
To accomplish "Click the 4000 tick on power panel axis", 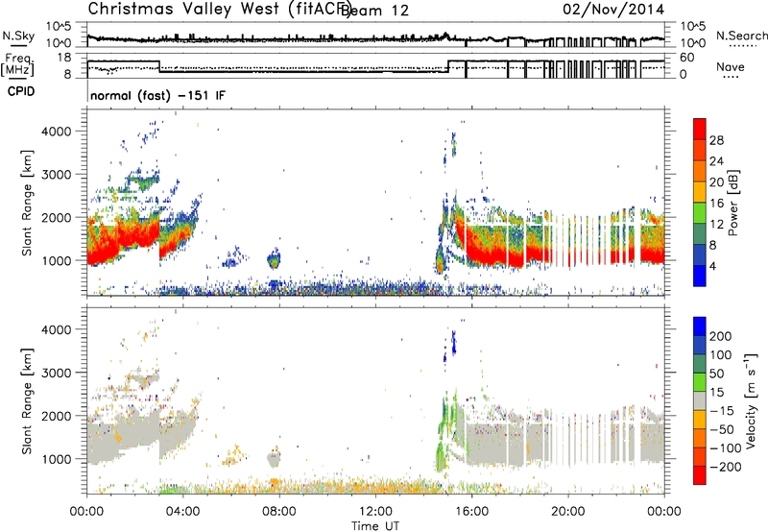I will (x=56, y=132).
